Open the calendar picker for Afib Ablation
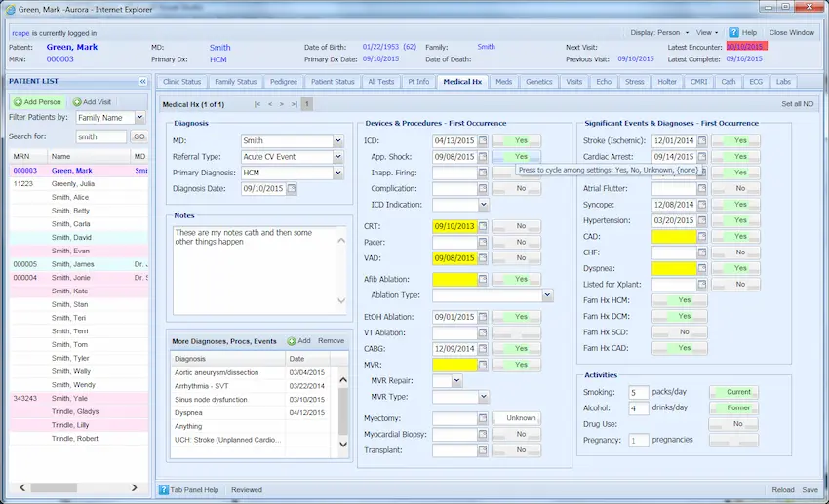The width and height of the screenshot is (829, 504). [483, 279]
